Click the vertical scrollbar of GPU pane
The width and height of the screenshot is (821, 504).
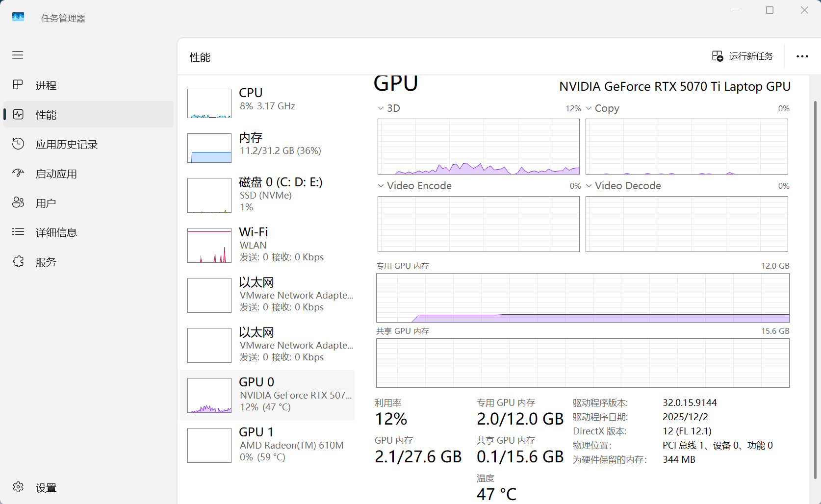pos(815,289)
